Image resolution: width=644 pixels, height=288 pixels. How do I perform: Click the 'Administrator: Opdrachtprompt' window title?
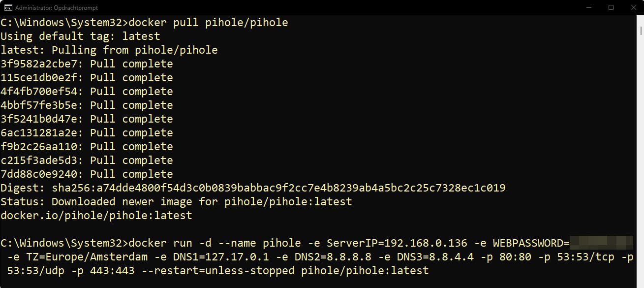click(57, 8)
